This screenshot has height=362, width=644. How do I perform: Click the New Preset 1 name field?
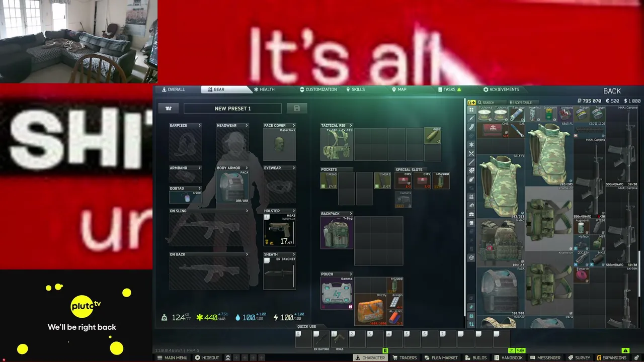[232, 108]
